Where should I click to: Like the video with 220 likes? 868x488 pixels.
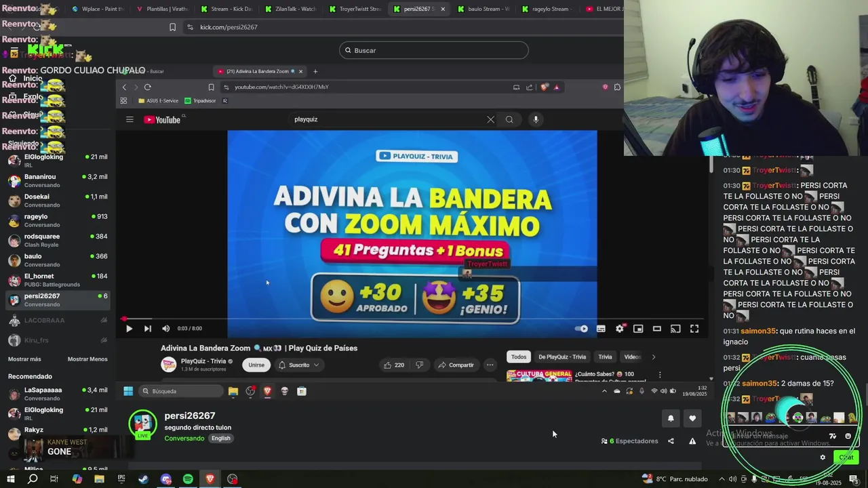pos(393,365)
